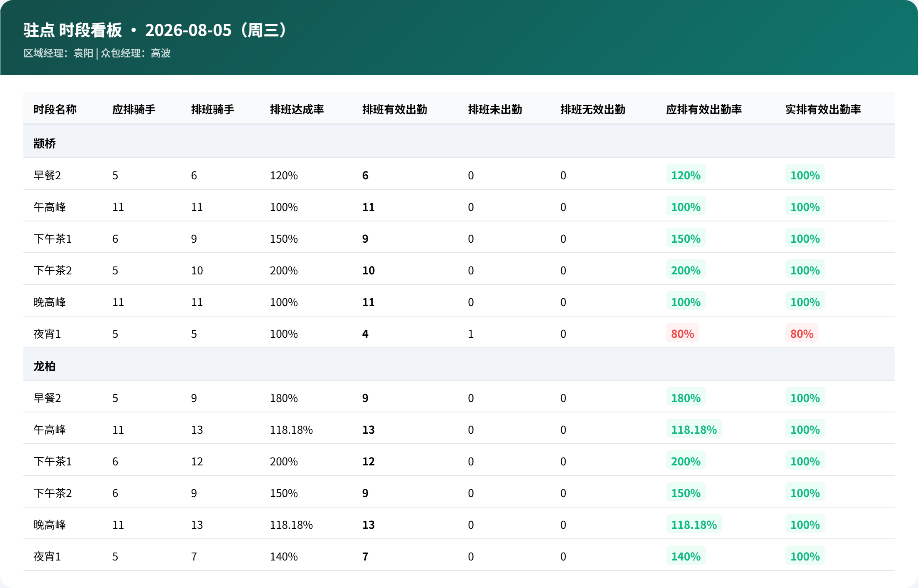
Task: Click the 排班未出勤 value 1 in 夜宵1
Action: pos(471,334)
